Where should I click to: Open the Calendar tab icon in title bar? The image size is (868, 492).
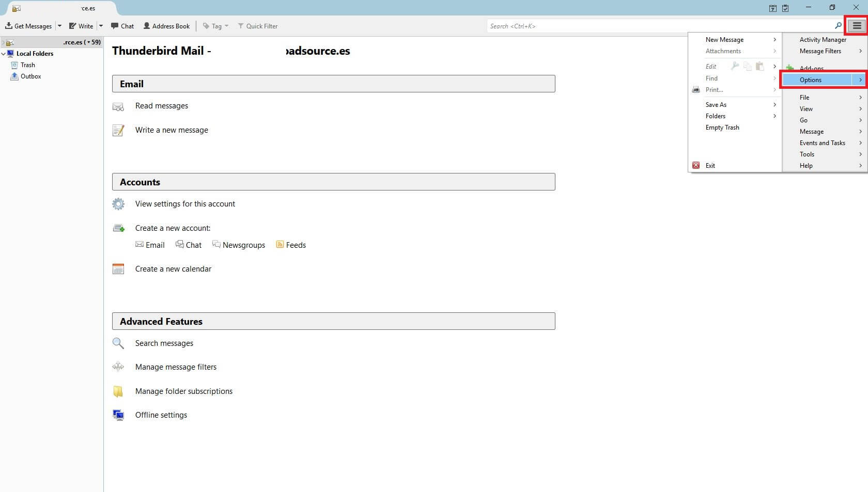click(772, 8)
